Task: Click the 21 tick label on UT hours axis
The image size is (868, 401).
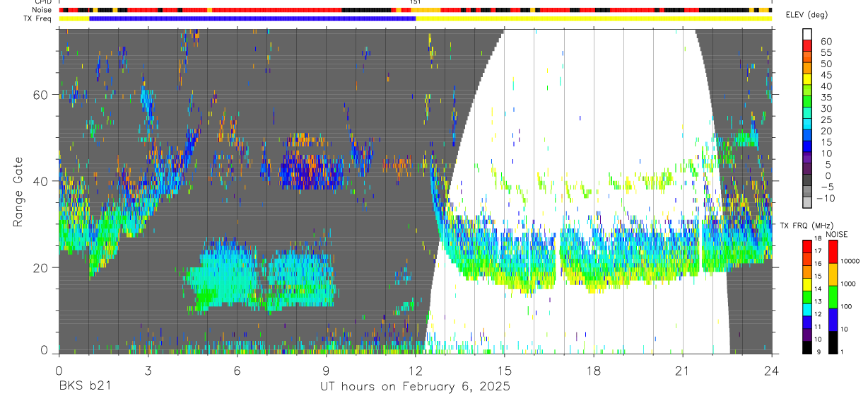Action: pyautogui.click(x=683, y=371)
